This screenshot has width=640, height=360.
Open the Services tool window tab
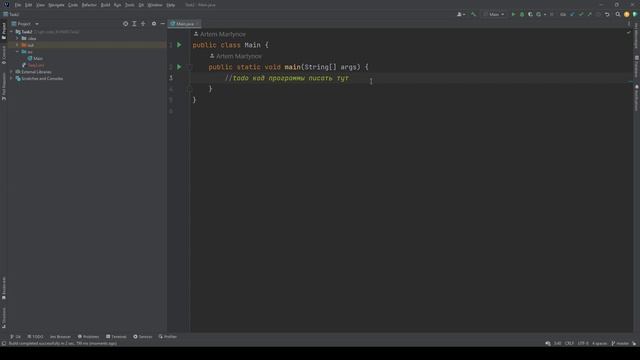pos(142,337)
